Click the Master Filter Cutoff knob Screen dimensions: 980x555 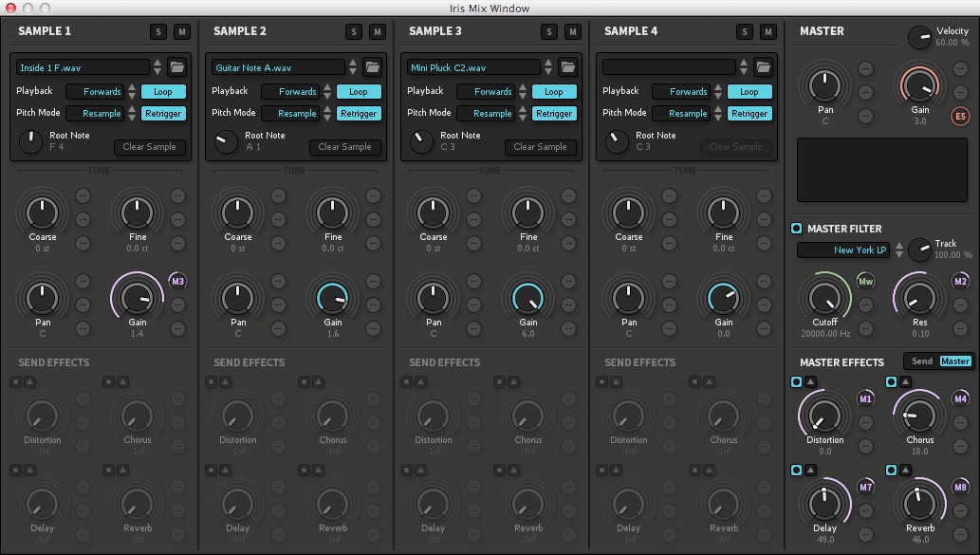[824, 298]
